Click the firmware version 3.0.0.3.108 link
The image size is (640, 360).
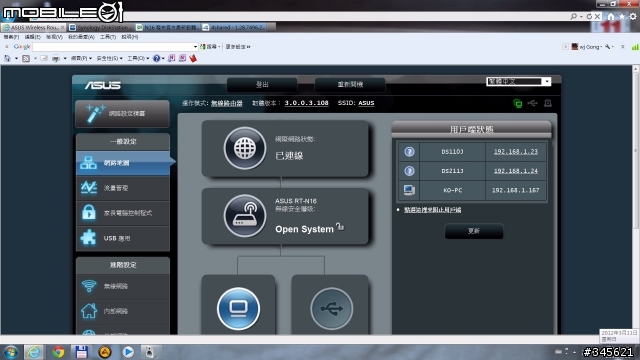[x=307, y=103]
